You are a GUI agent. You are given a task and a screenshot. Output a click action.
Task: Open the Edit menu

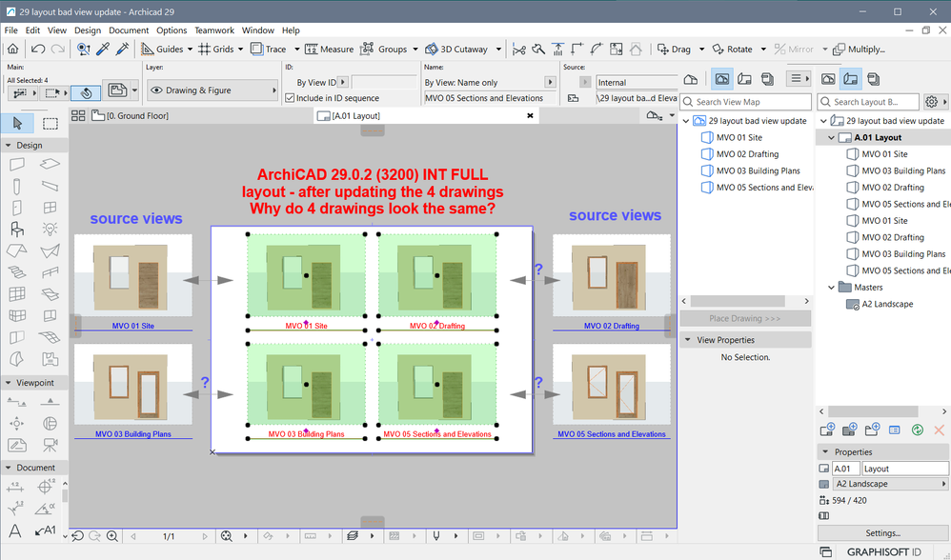coord(32,30)
